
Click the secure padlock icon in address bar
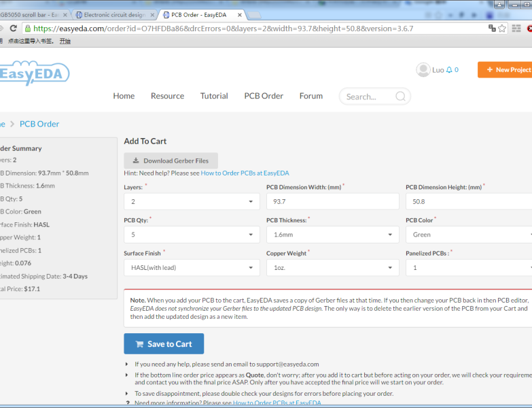click(x=28, y=29)
